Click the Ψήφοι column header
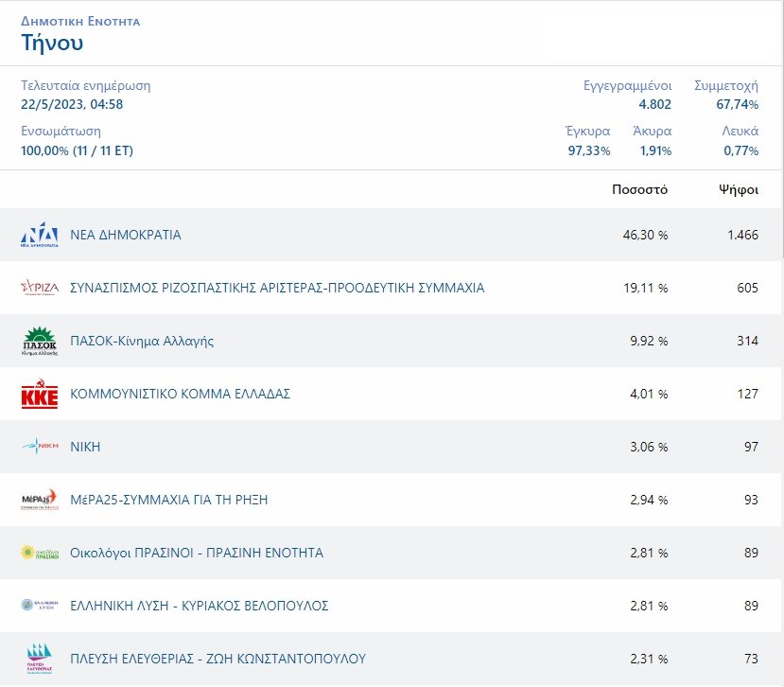The width and height of the screenshot is (784, 687). (738, 189)
